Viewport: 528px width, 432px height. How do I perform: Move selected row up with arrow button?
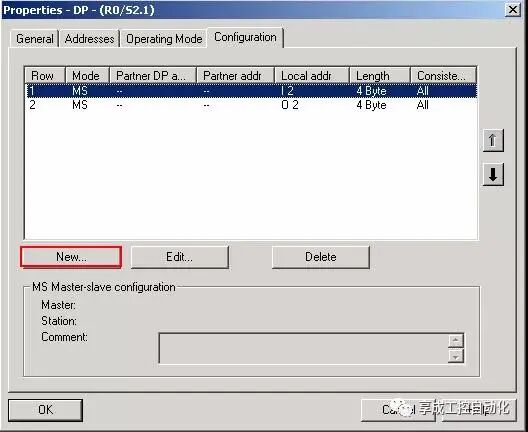[493, 140]
